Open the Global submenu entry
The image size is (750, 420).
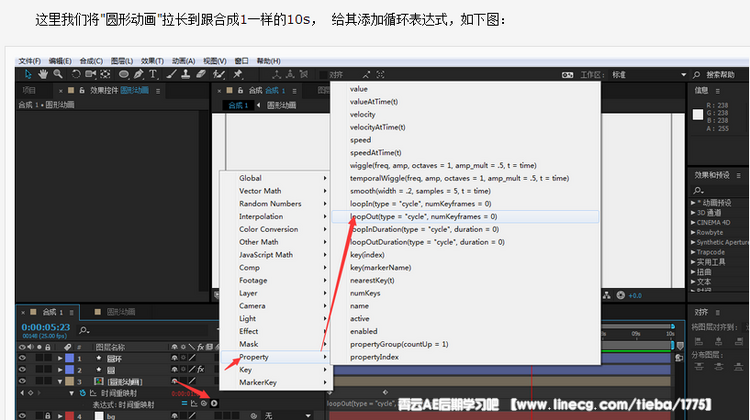coord(274,178)
